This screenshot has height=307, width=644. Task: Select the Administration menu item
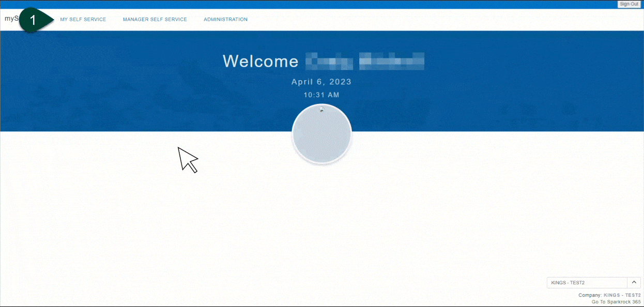click(225, 20)
